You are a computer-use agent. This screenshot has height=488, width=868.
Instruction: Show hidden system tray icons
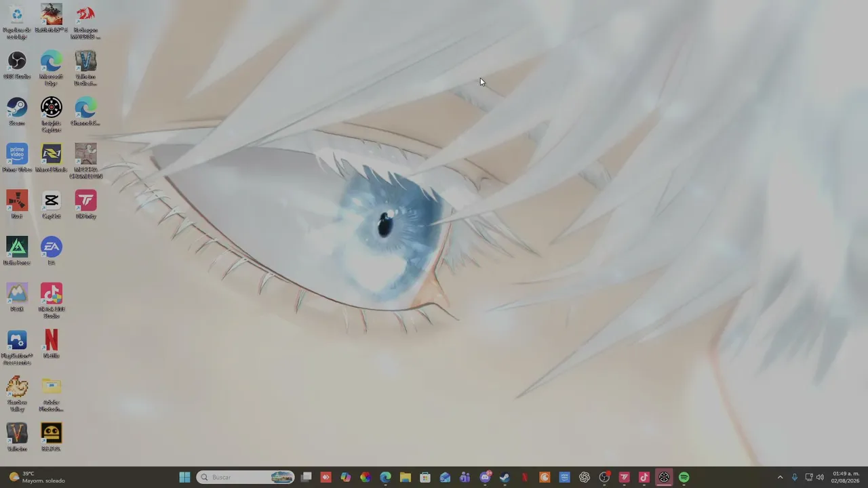pos(780,477)
